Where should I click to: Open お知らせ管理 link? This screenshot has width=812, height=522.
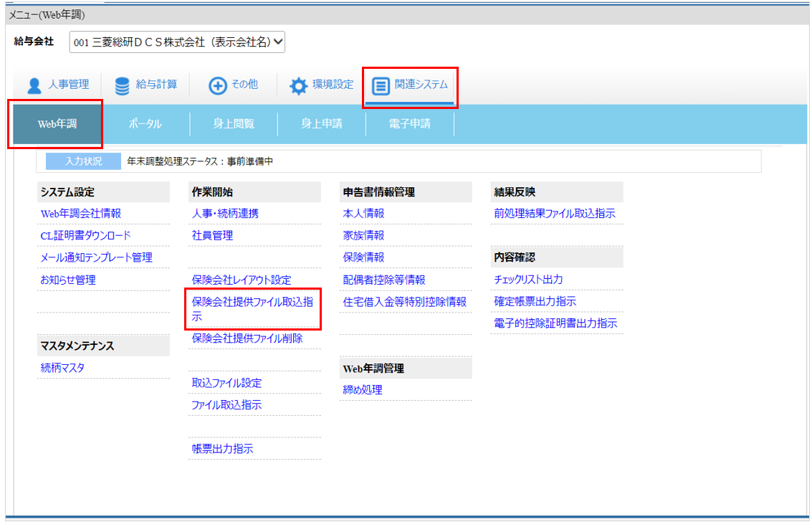pyautogui.click(x=68, y=280)
